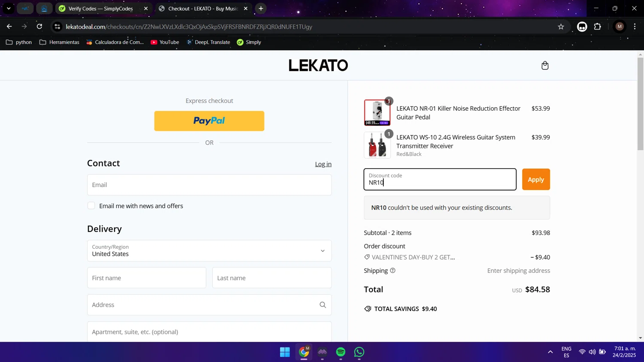The image size is (644, 362).
Task: Click the Chrome taskbar icon
Action: (x=304, y=352)
